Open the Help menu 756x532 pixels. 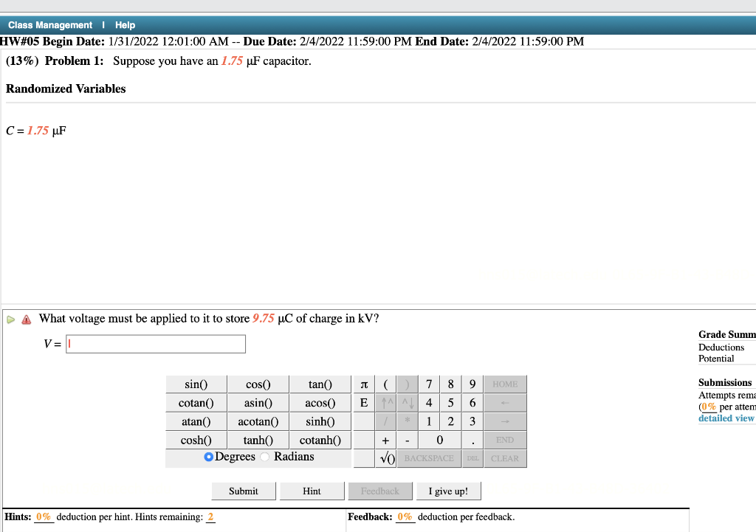point(125,24)
